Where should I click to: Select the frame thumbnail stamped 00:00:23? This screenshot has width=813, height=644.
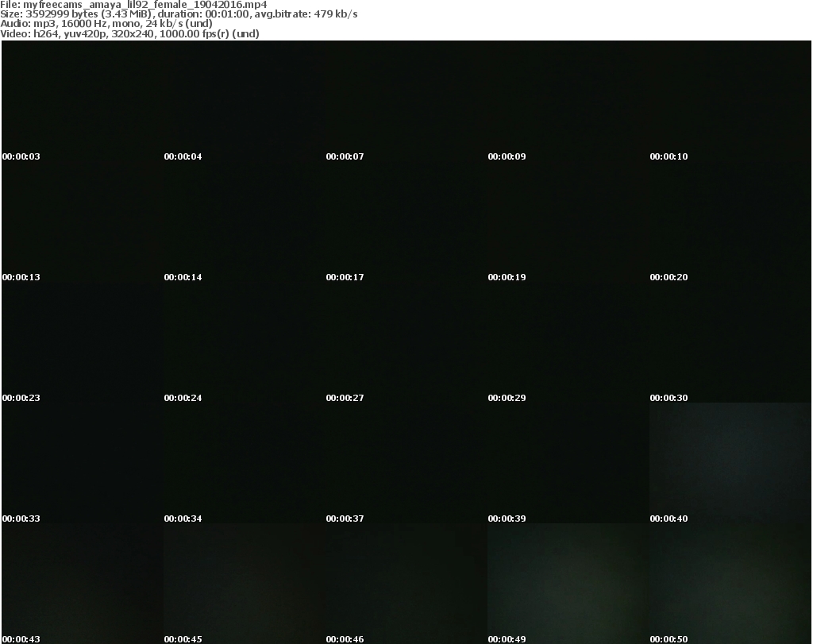(83, 342)
